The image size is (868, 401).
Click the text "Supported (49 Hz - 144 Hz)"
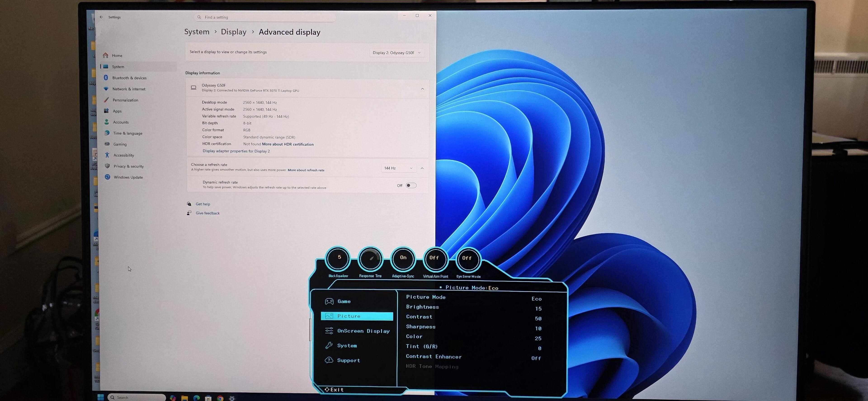tap(266, 116)
